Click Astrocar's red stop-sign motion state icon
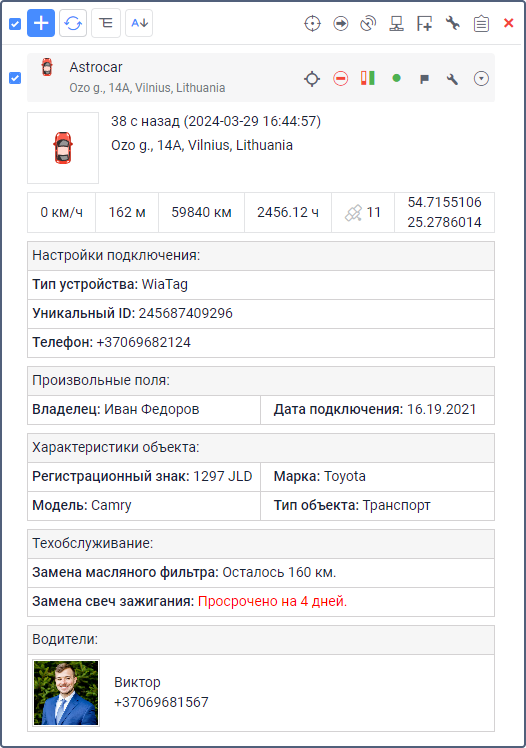 [340, 78]
